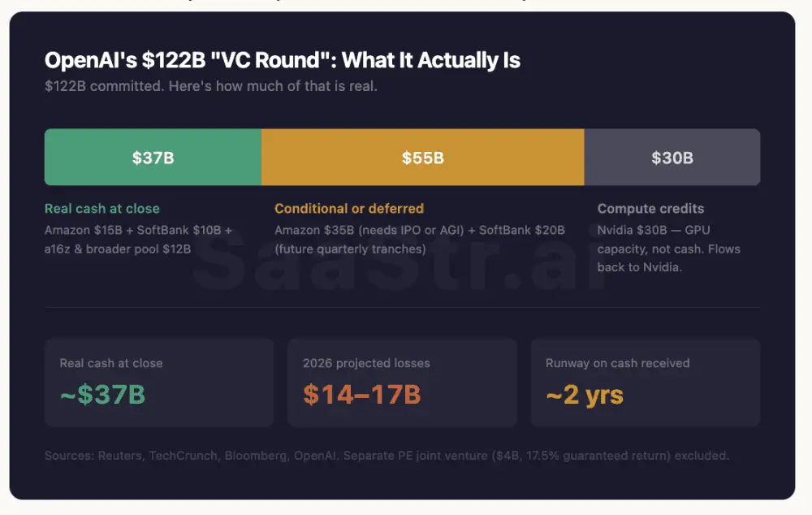Click the Amazon $15B + SoftBank $10B description

138,230
